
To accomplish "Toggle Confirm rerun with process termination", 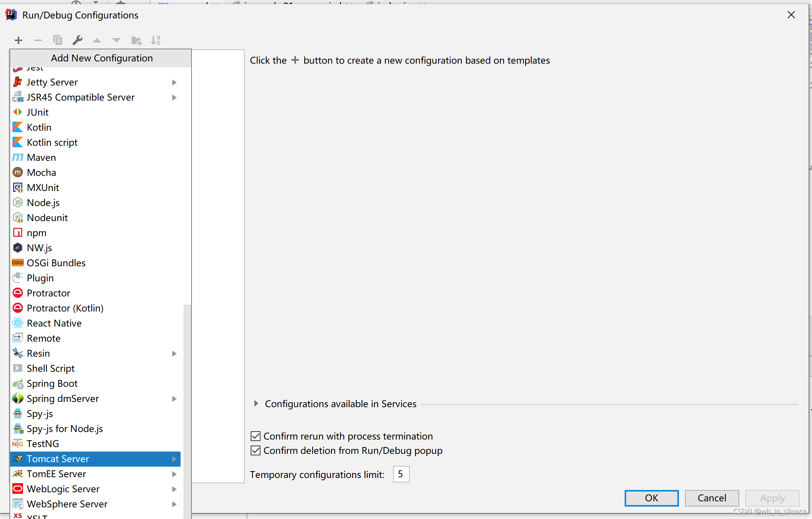I will [x=255, y=436].
